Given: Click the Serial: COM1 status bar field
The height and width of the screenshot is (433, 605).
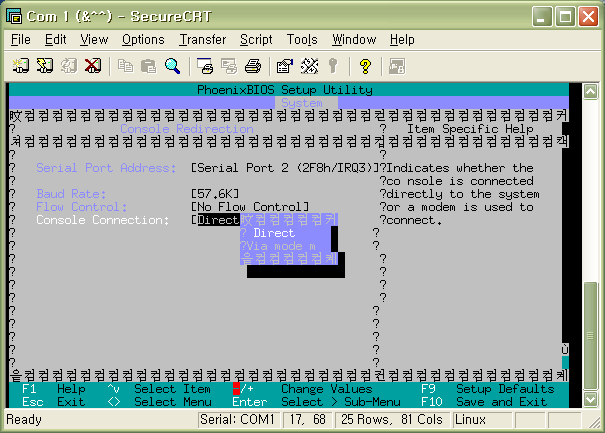Looking at the screenshot, I should [238, 419].
